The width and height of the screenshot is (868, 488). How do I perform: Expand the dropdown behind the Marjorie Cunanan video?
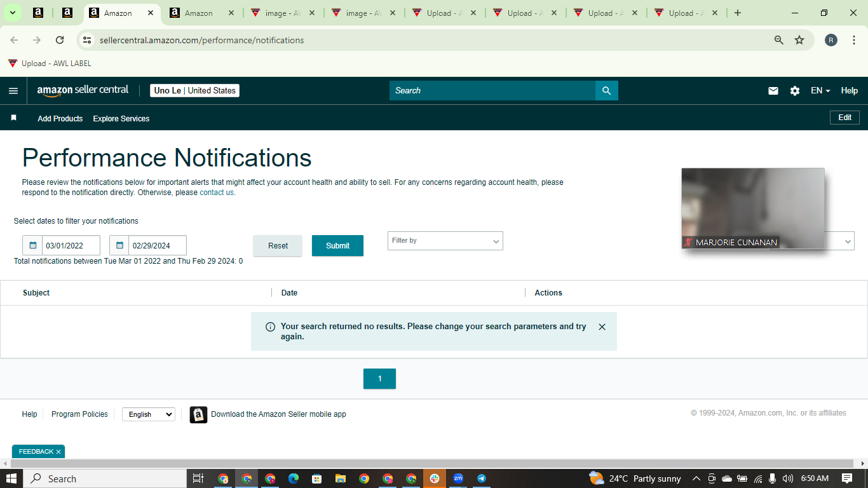[847, 241]
